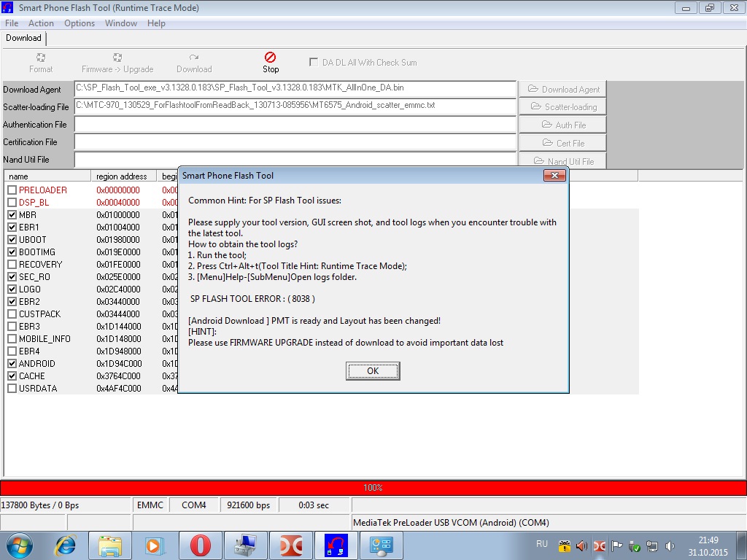747x560 pixels.
Task: Open Opera browser from the taskbar
Action: point(201,545)
